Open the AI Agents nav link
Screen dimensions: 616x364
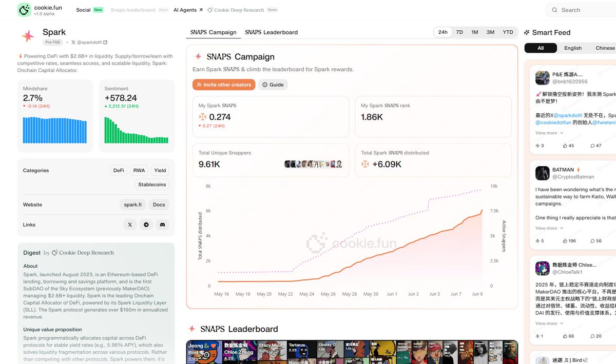click(x=188, y=10)
